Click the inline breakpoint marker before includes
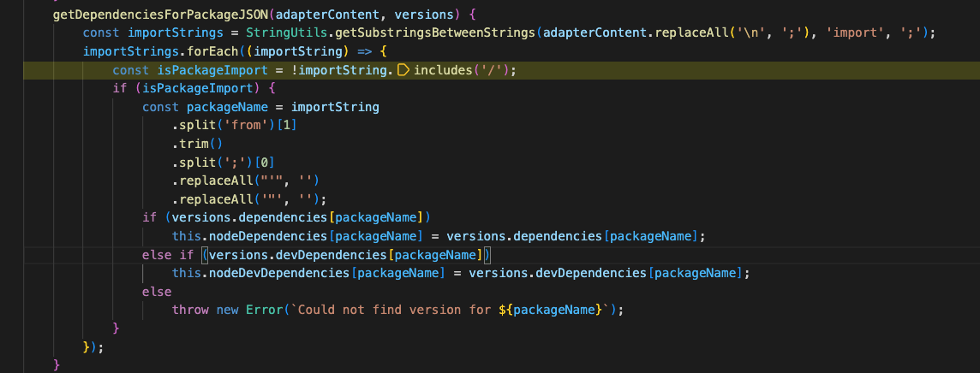The image size is (980, 373). pos(403,70)
